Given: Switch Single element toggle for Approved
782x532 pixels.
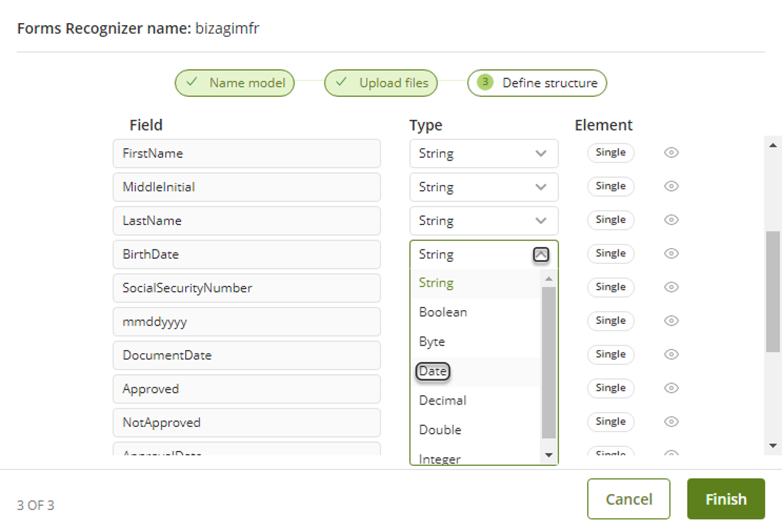Looking at the screenshot, I should click(611, 388).
